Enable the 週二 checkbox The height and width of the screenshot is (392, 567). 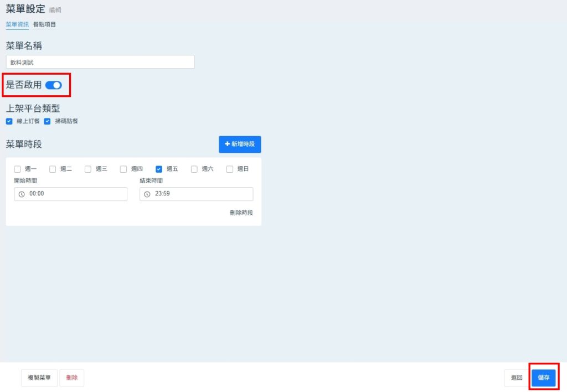[x=53, y=169]
